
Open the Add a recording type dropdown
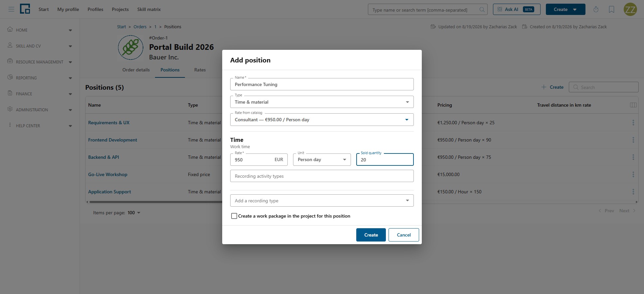coord(322,201)
